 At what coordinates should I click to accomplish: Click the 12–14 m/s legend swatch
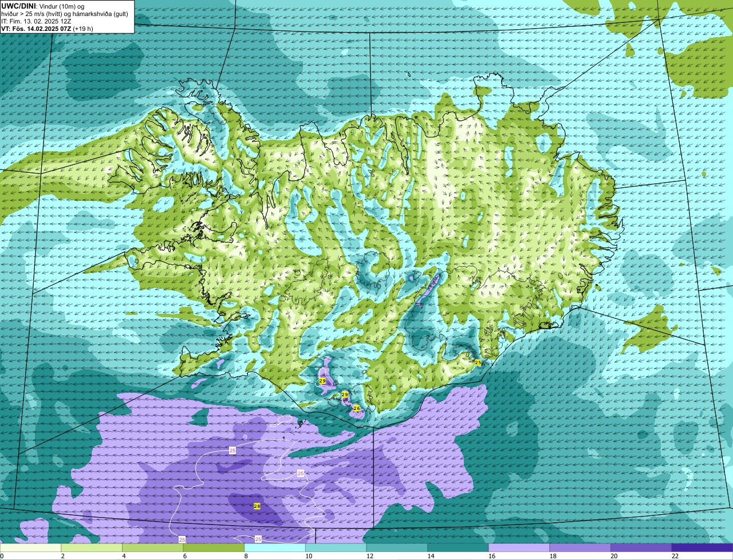click(x=397, y=548)
